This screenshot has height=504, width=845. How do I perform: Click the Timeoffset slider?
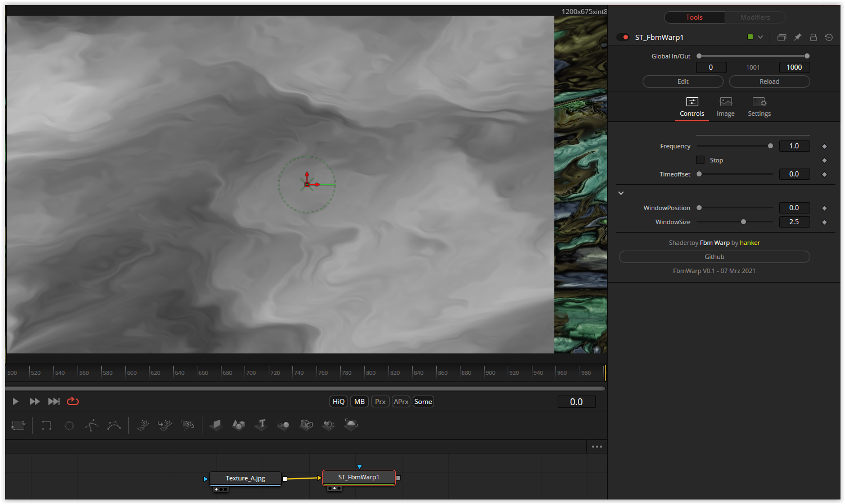tap(735, 174)
